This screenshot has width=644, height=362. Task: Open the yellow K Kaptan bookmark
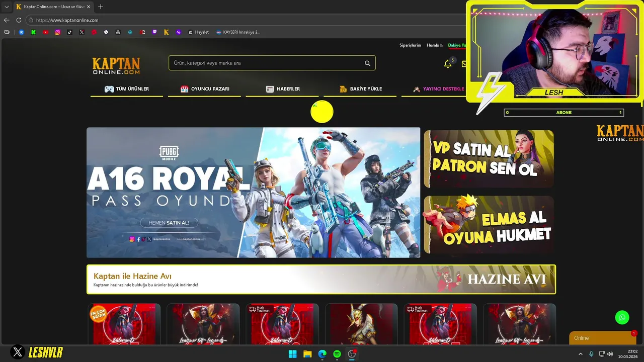pos(167,32)
